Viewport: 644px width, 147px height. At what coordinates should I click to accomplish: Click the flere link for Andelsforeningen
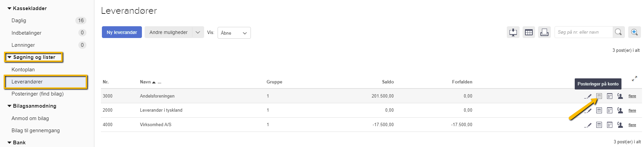click(632, 96)
